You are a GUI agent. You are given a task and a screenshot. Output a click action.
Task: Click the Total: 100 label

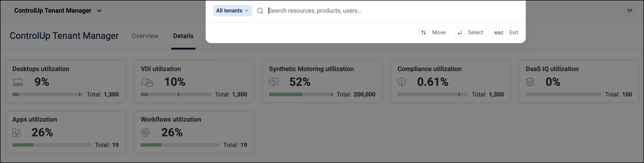tap(619, 94)
